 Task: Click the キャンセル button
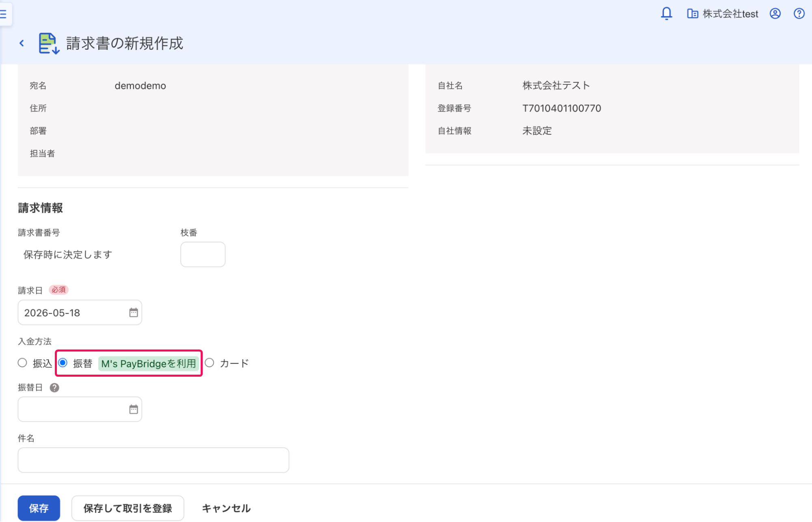tap(226, 508)
